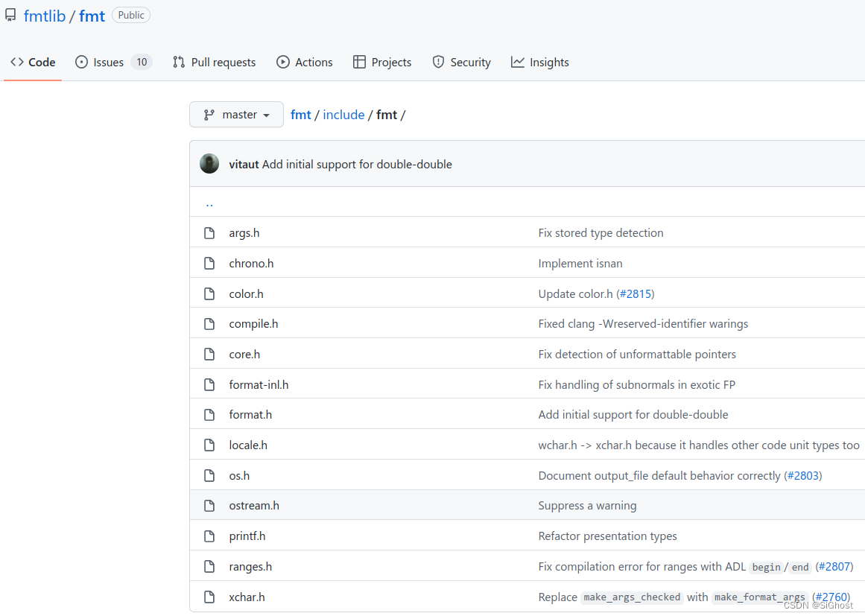Click the Pull requests icon in the navigation

click(178, 62)
